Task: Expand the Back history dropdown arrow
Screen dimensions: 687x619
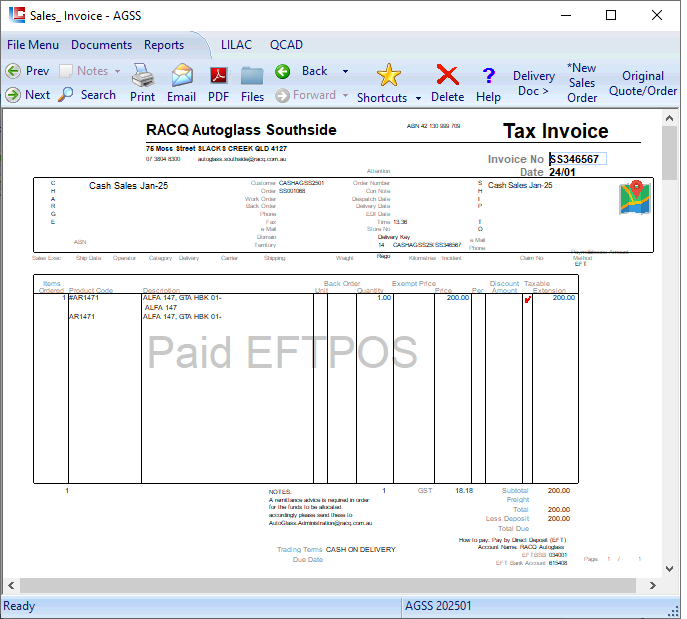Action: point(345,71)
